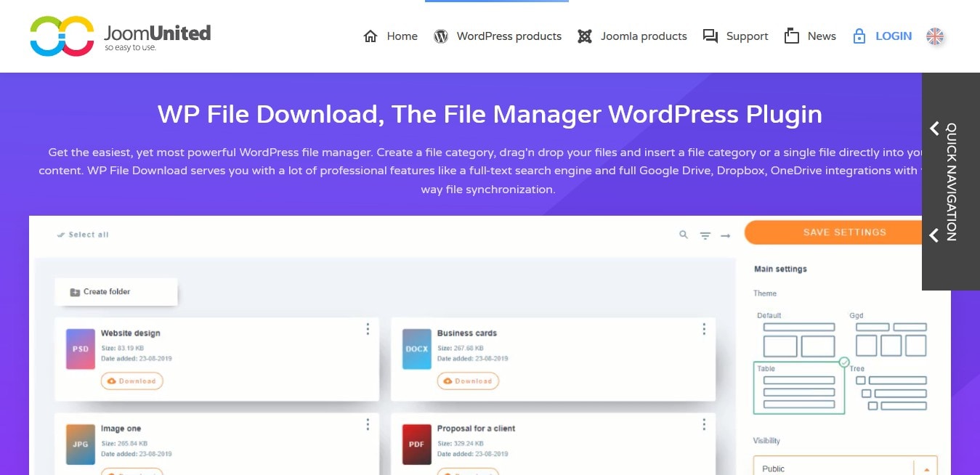Click the SAVE SETTINGS button
The width and height of the screenshot is (980, 475).
pyautogui.click(x=833, y=232)
